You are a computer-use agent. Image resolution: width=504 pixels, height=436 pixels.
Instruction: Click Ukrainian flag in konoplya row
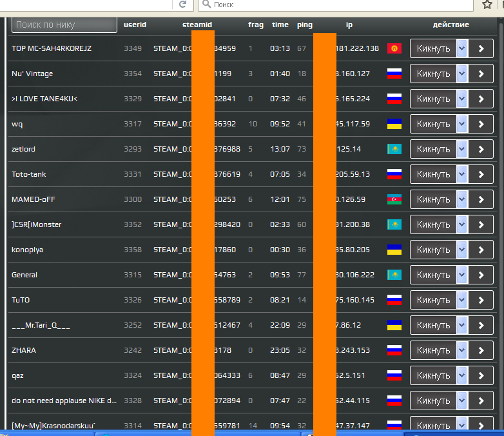click(x=394, y=250)
